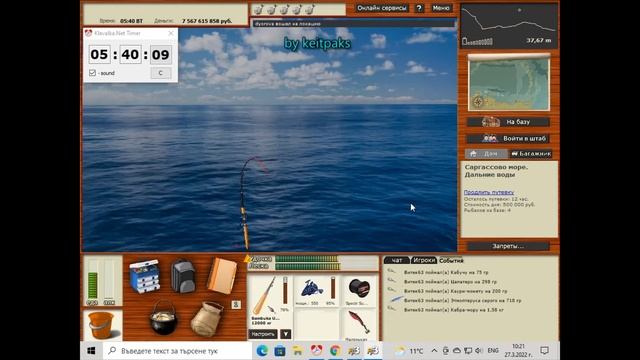This screenshot has width=640, height=360.
Task: Click the ENG language indicator
Action: pos(493,351)
